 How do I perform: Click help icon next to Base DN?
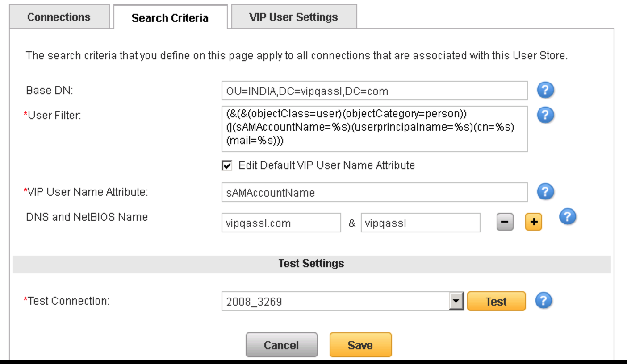tap(545, 91)
